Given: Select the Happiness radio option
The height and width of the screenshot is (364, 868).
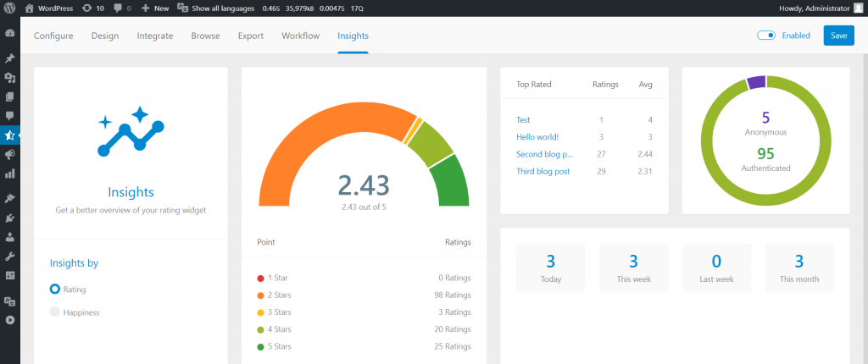Looking at the screenshot, I should (54, 312).
